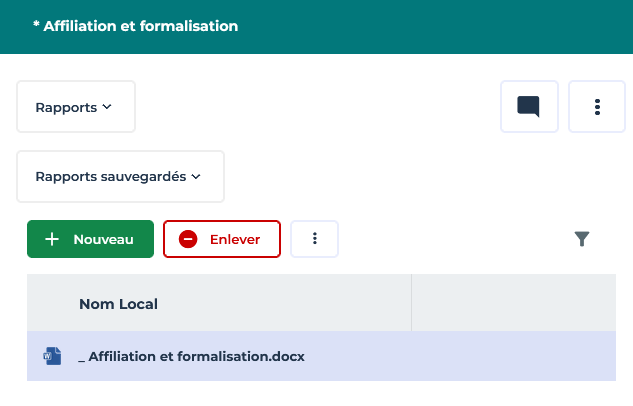The width and height of the screenshot is (633, 406).
Task: Click the plus icon in Nouveau
Action: 53,239
